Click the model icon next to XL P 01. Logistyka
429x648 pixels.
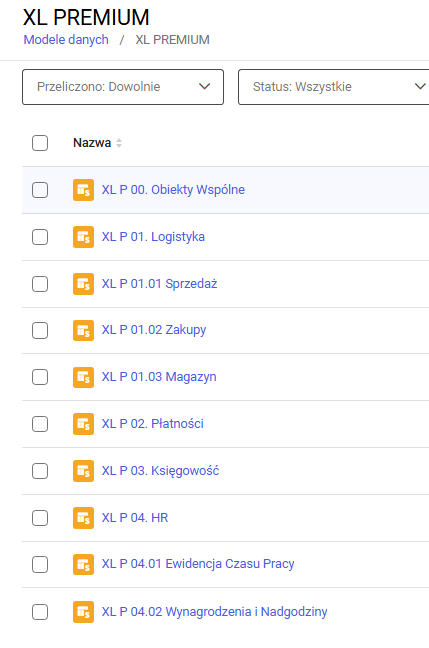pyautogui.click(x=83, y=237)
